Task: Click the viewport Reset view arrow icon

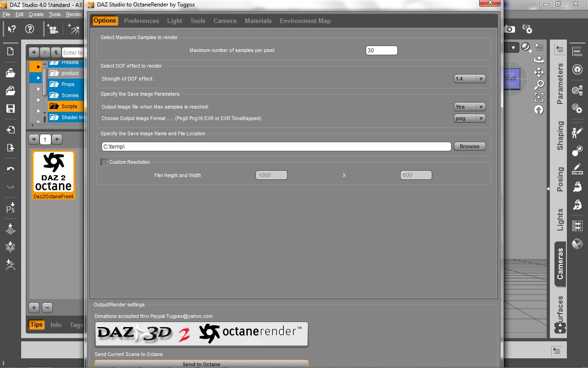Action: click(x=539, y=109)
